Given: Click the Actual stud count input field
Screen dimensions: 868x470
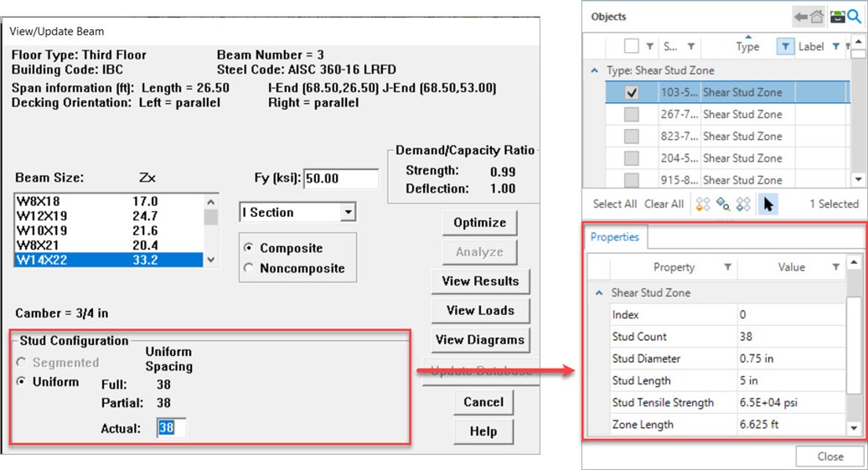Looking at the screenshot, I should 171,429.
